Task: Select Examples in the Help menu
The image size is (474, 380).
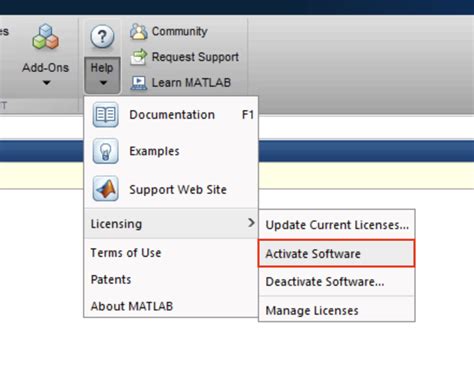Action: 171,151
